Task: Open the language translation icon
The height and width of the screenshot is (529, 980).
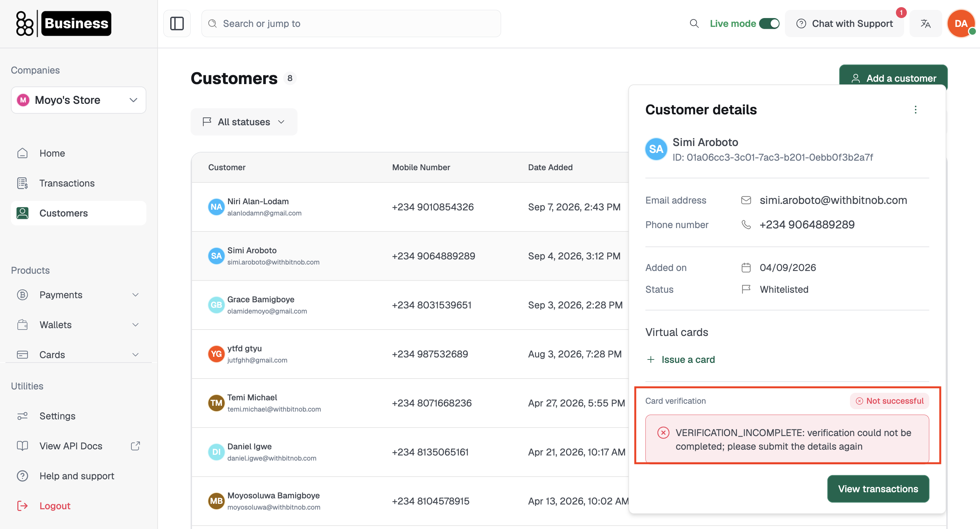Action: coord(925,23)
